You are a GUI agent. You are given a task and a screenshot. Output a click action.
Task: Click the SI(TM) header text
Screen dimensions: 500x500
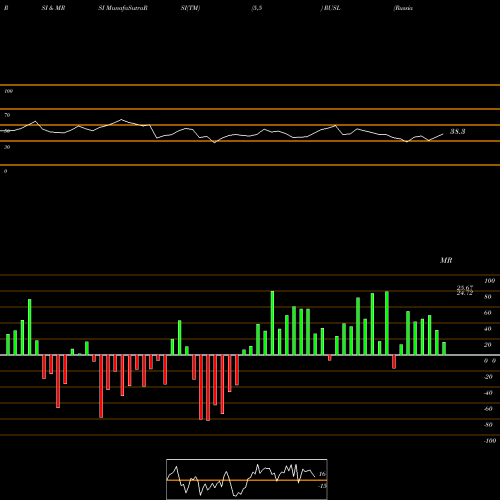[190, 8]
